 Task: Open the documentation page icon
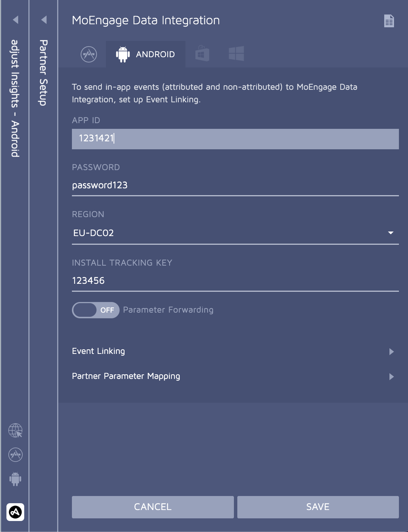389,21
